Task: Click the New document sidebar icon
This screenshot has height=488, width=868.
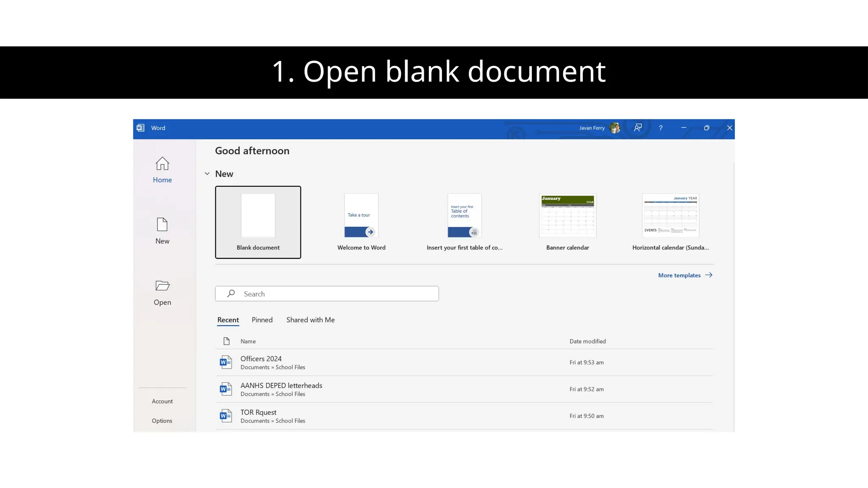Action: 162,225
